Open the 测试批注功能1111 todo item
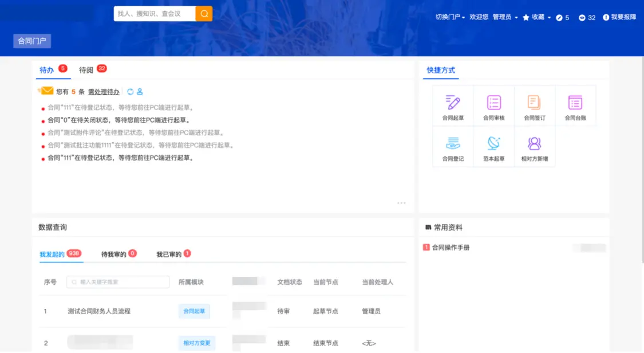The image size is (644, 353). pyautogui.click(x=141, y=145)
